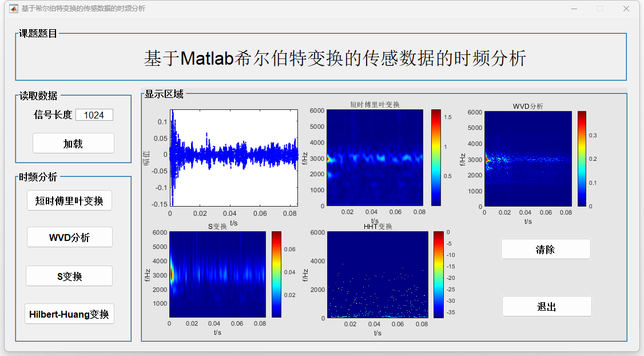Select the HHT变换 scatter plot
The height and width of the screenshot is (356, 644).
(x=377, y=275)
